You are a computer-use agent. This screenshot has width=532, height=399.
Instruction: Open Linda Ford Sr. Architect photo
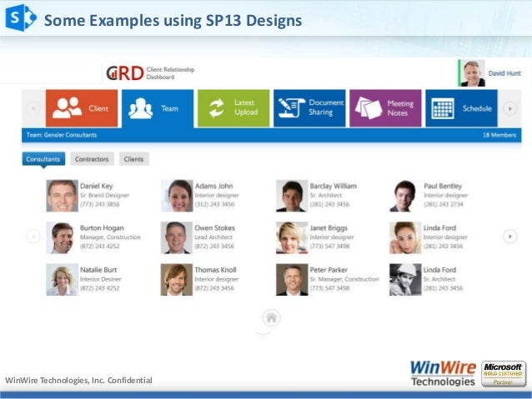pyautogui.click(x=405, y=280)
